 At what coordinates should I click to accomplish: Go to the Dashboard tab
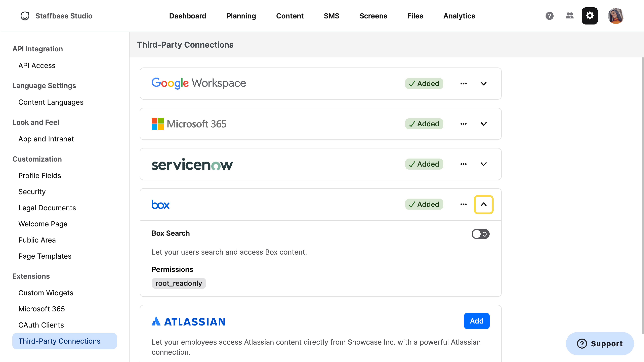pyautogui.click(x=188, y=16)
